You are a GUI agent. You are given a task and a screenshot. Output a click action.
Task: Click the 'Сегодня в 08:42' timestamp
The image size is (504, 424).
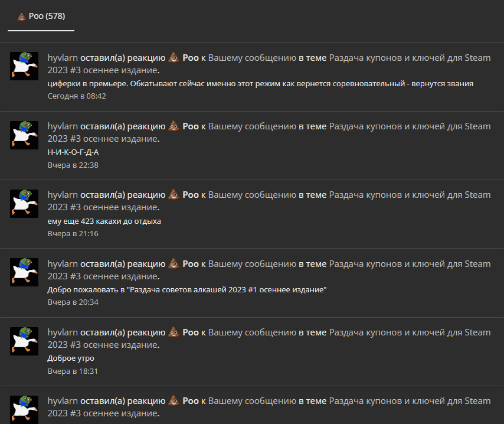[x=77, y=96]
